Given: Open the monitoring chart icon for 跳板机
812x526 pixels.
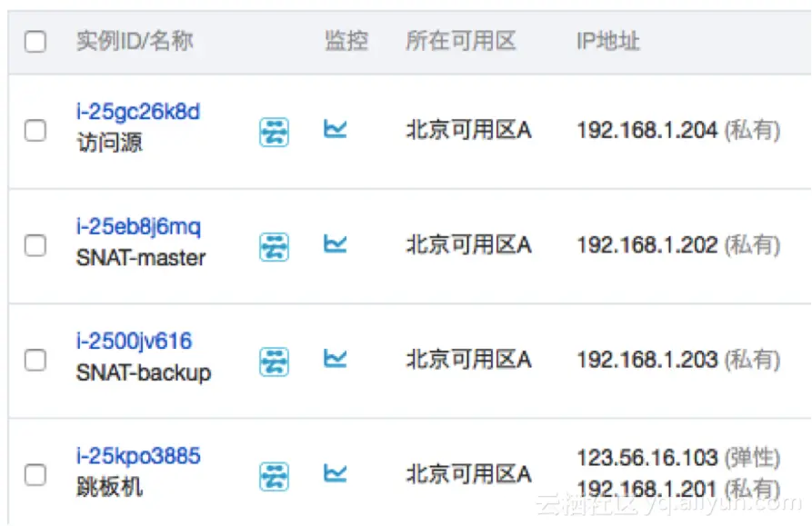Looking at the screenshot, I should click(x=336, y=474).
